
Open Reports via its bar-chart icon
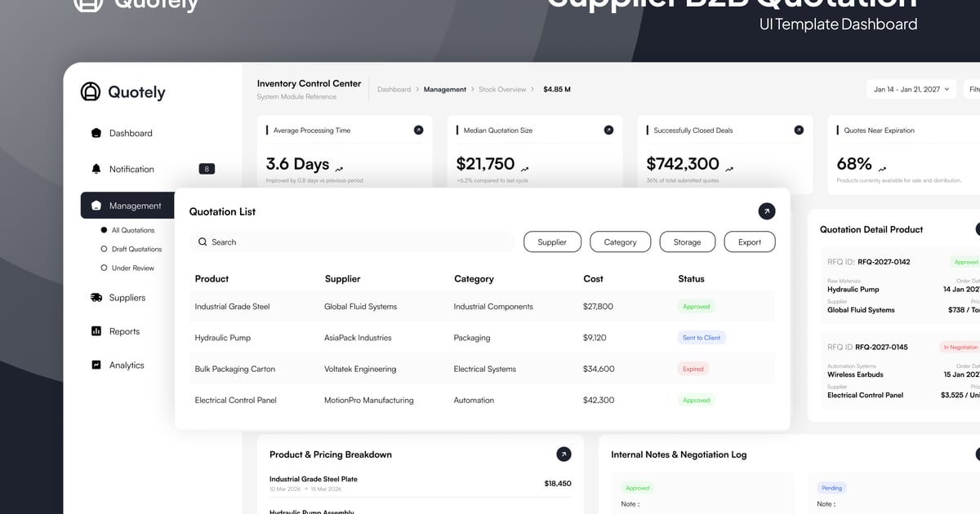click(96, 331)
